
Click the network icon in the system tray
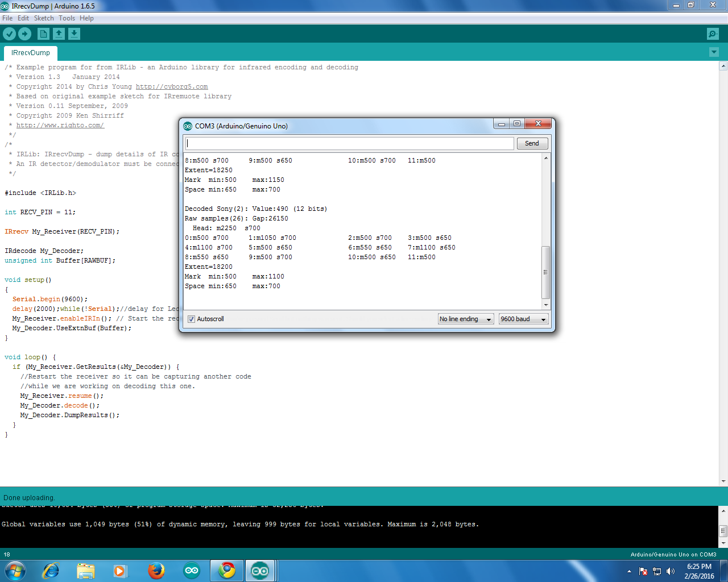(x=657, y=571)
